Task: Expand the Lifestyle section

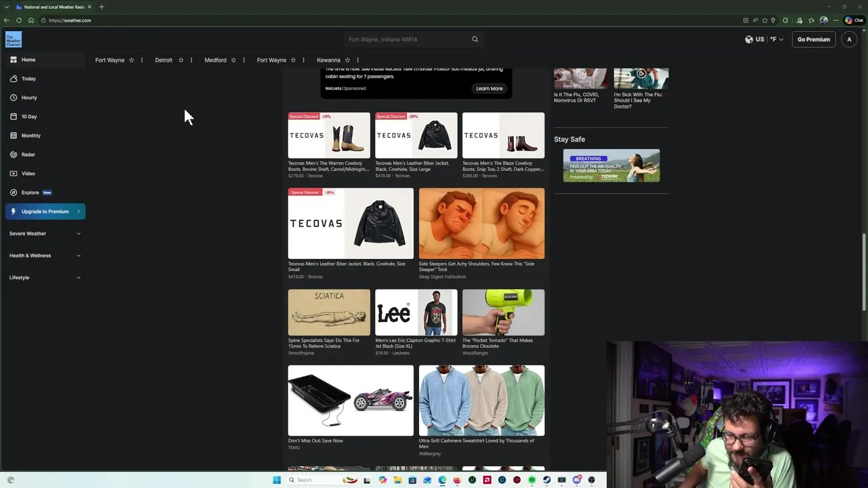Action: [x=45, y=277]
